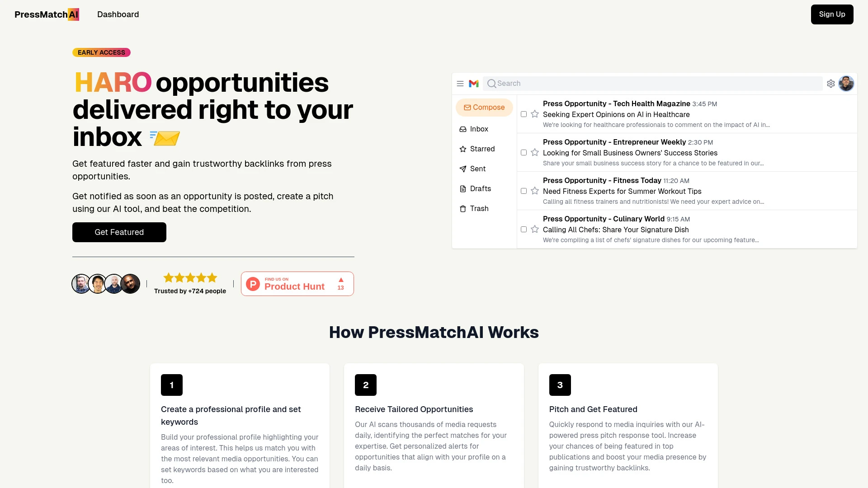Click the Gmail M icon in sidebar
This screenshot has height=488, width=868.
473,84
